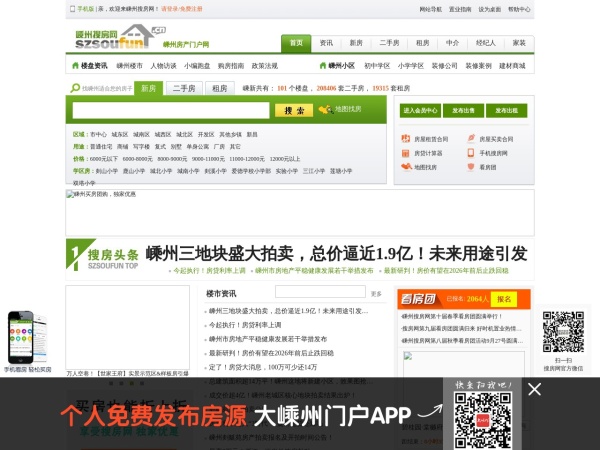Click the 看房团 shield icon
The image size is (600, 450).
[x=471, y=166]
